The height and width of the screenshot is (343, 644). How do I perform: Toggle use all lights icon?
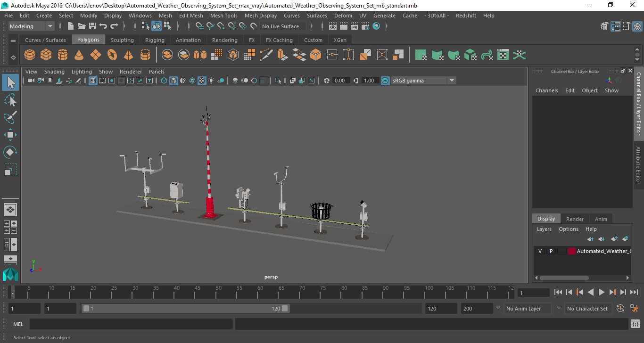[211, 81]
